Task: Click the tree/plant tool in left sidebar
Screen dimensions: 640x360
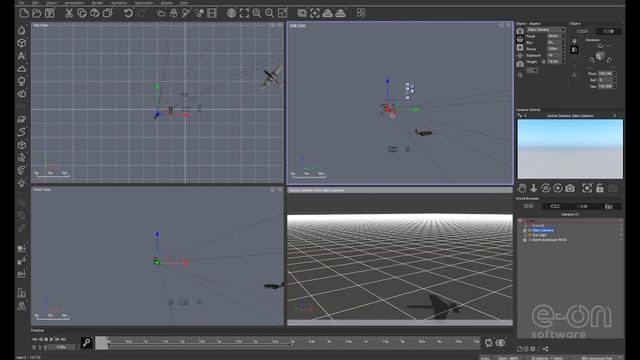Action: coord(22,81)
